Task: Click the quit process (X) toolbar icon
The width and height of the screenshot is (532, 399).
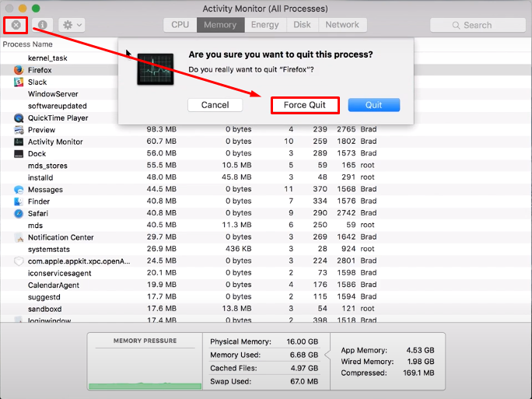Action: tap(16, 25)
